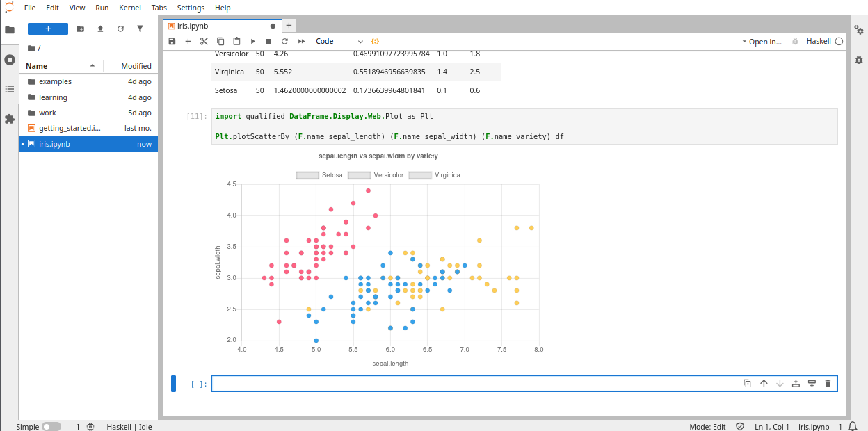Viewport: 868px width, 431px height.
Task: Open the Extension Manager panel
Action: (9, 119)
